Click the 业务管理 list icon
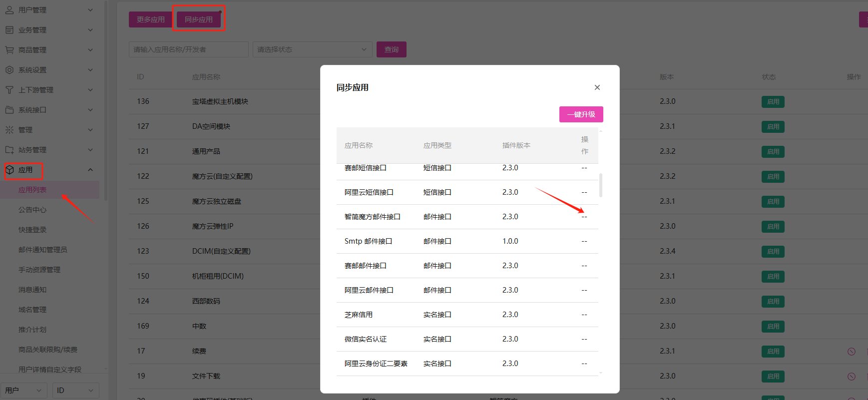 point(9,30)
